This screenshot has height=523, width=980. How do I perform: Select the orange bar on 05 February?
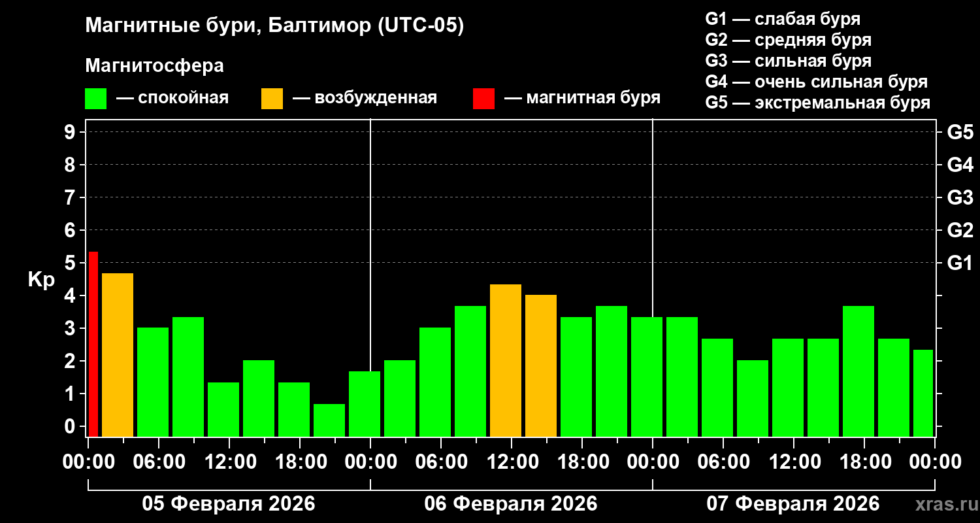[x=118, y=355]
